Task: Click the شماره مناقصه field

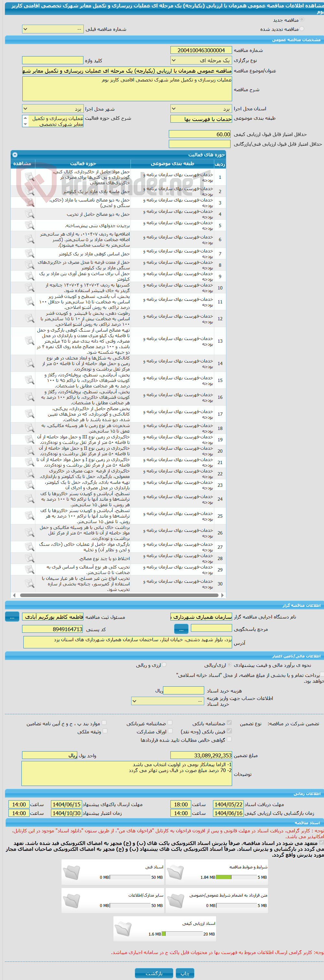Action: pos(201,50)
